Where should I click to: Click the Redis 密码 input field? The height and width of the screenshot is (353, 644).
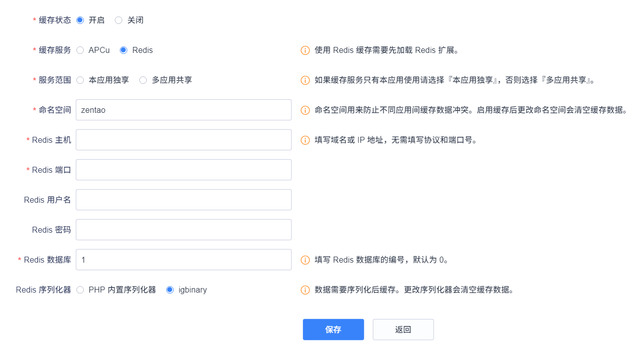(184, 230)
